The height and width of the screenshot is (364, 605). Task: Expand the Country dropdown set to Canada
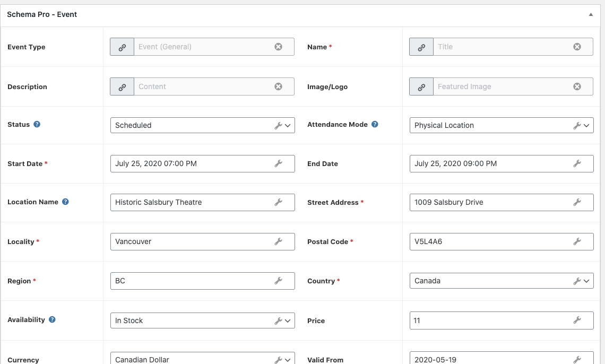pos(501,281)
